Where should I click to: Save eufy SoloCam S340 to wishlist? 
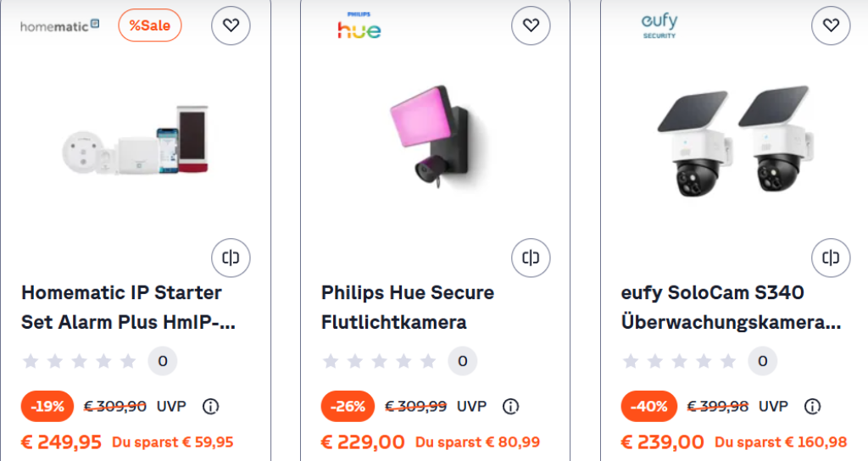(x=831, y=25)
